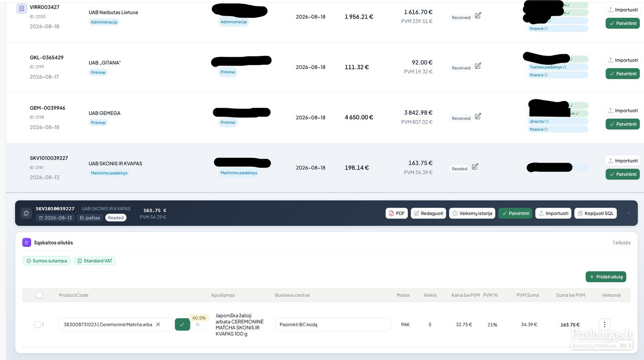This screenshot has width=644, height=360.
Task: Click Importuoti in the SKV1010039227 list row
Action: tap(623, 161)
